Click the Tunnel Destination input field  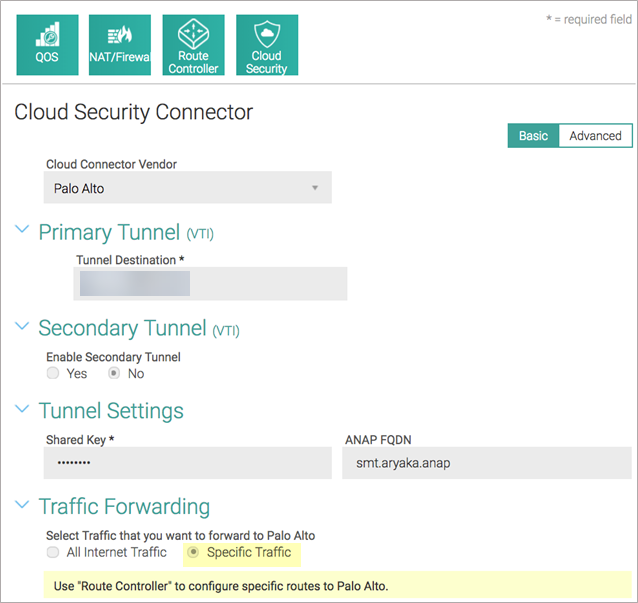211,284
